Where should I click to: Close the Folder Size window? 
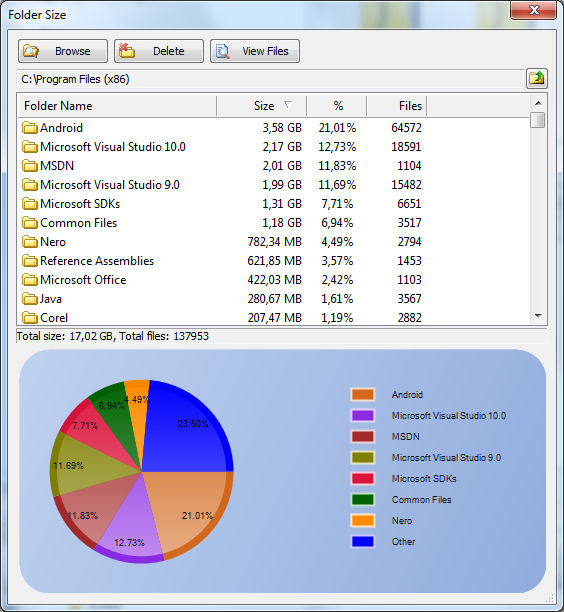[x=534, y=9]
